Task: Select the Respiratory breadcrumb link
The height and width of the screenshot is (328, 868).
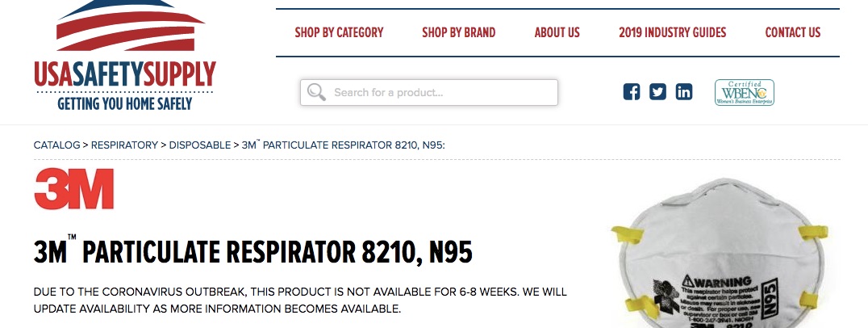Action: click(x=124, y=145)
